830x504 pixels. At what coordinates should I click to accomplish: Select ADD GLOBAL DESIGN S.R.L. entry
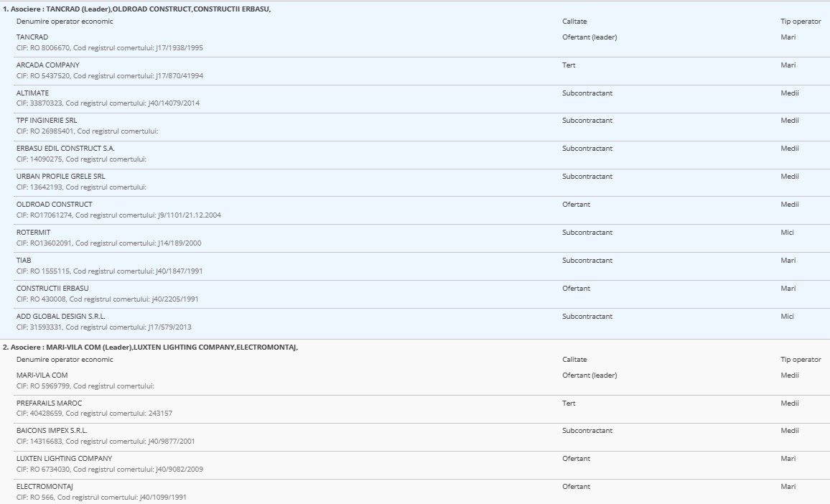(61, 317)
